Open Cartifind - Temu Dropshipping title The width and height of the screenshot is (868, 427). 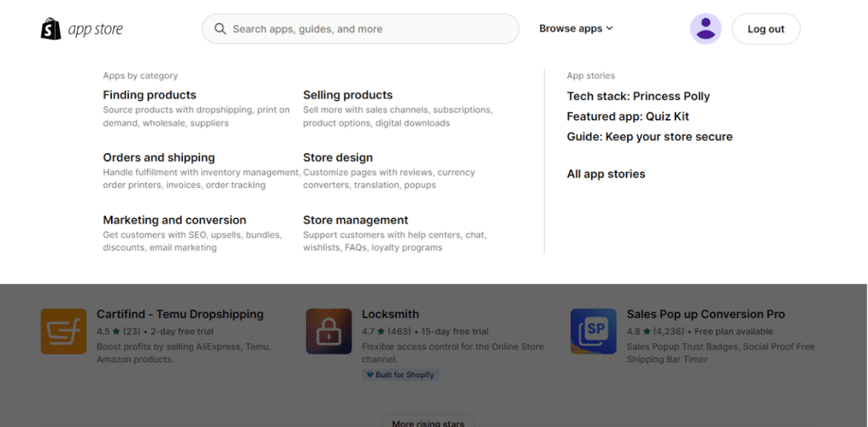pyautogui.click(x=180, y=315)
